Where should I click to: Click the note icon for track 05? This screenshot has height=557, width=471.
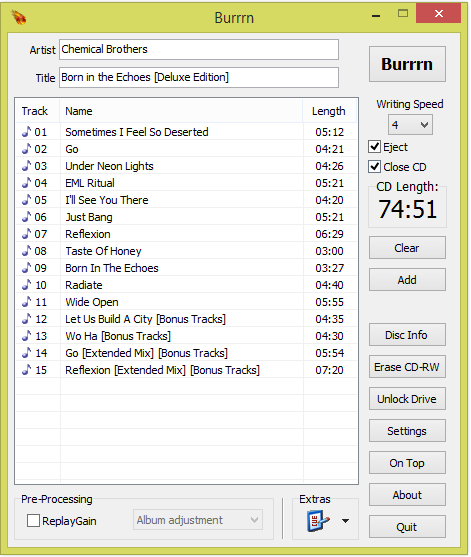26,200
